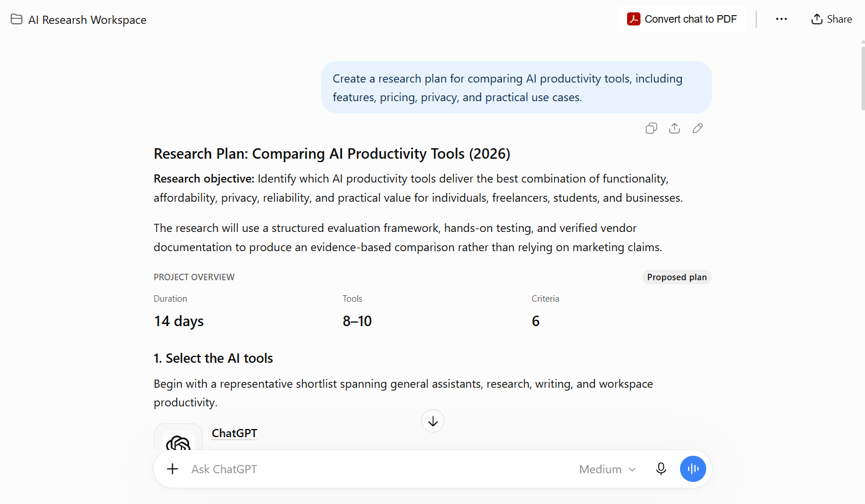
Task: Launch voice mode with the blue waveform button
Action: [693, 469]
